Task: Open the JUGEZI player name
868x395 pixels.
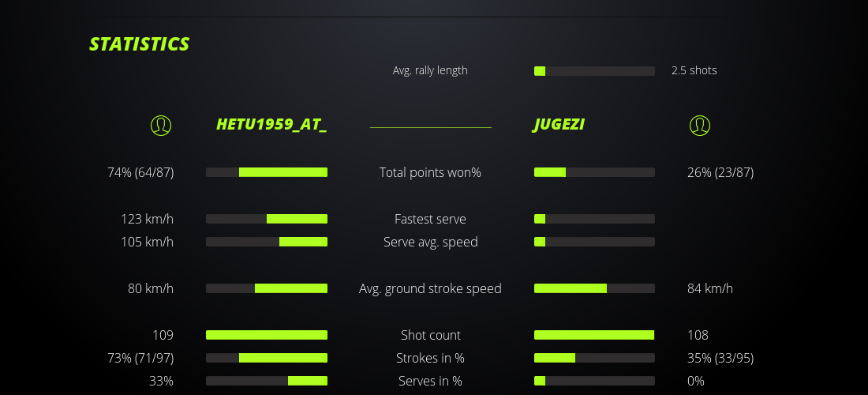Action: point(559,125)
